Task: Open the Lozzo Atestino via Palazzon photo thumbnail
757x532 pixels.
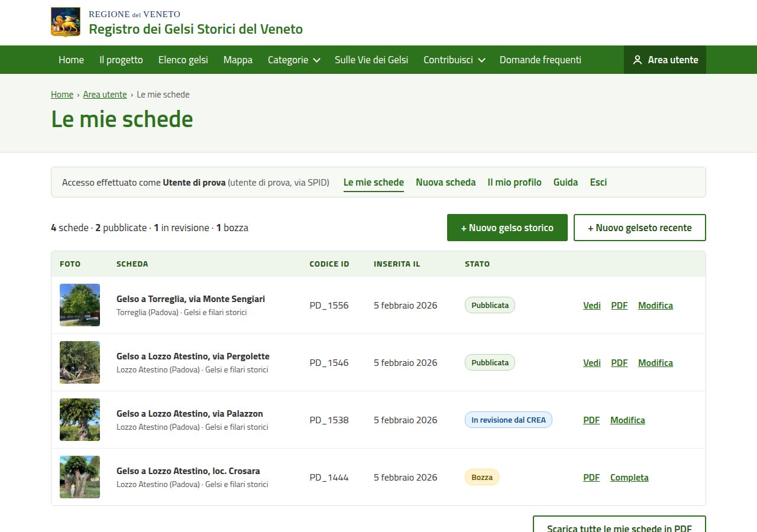Action: point(80,420)
